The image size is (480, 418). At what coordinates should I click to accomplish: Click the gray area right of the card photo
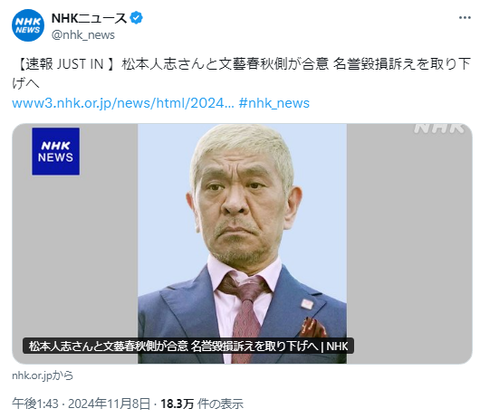point(409,244)
